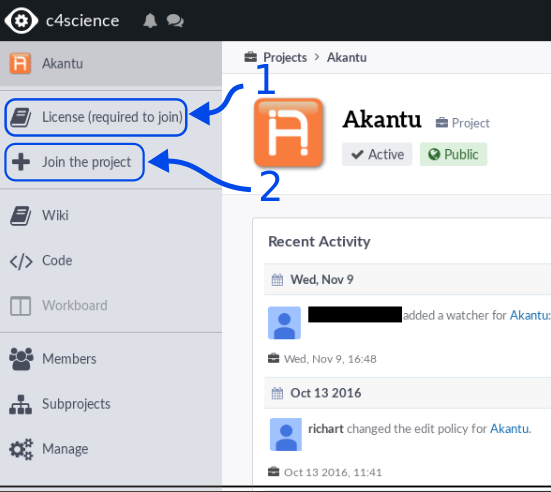Click the Wiki book icon
The width and height of the screenshot is (551, 492).
(20, 215)
